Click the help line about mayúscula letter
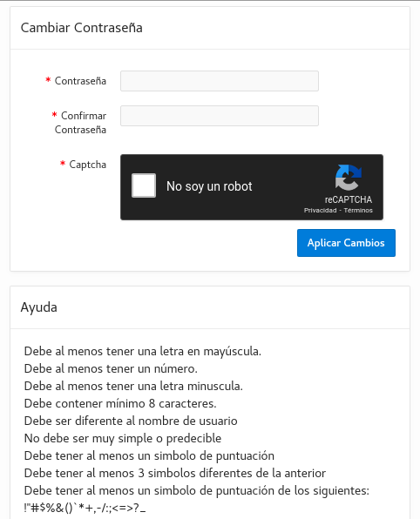Image resolution: width=420 pixels, height=519 pixels. [143, 352]
